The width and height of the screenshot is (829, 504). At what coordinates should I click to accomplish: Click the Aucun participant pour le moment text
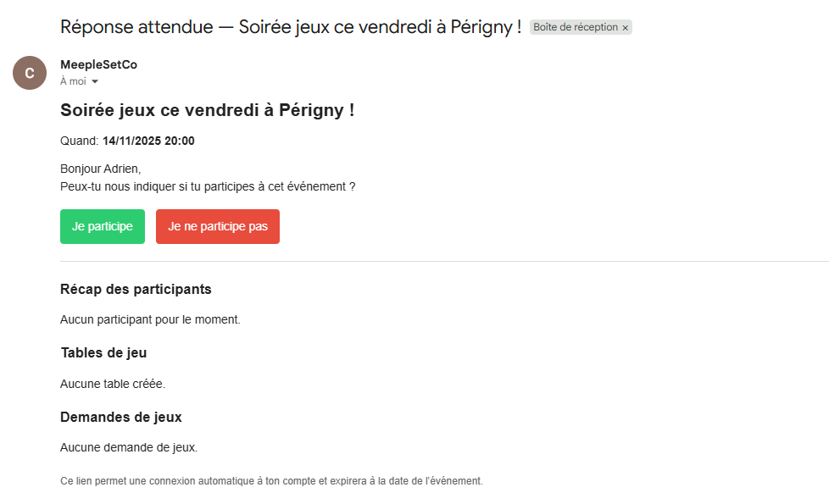click(x=150, y=319)
